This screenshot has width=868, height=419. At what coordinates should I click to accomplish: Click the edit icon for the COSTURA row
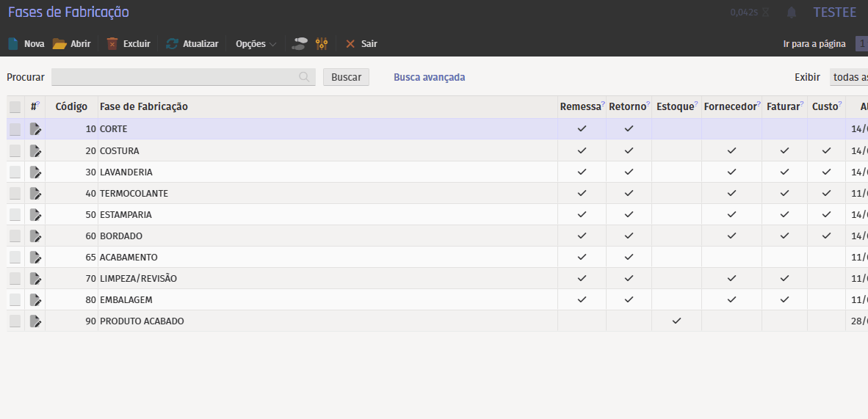(x=35, y=150)
